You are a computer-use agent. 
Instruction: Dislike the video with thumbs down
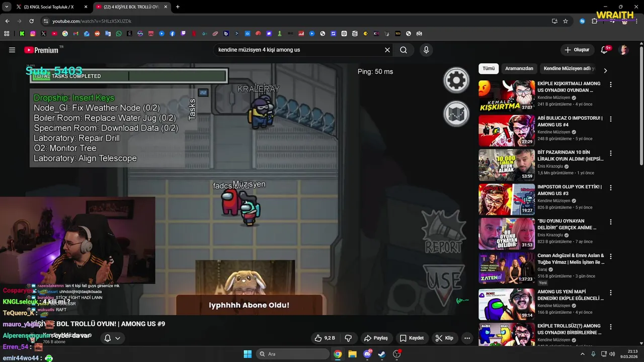coord(348,338)
